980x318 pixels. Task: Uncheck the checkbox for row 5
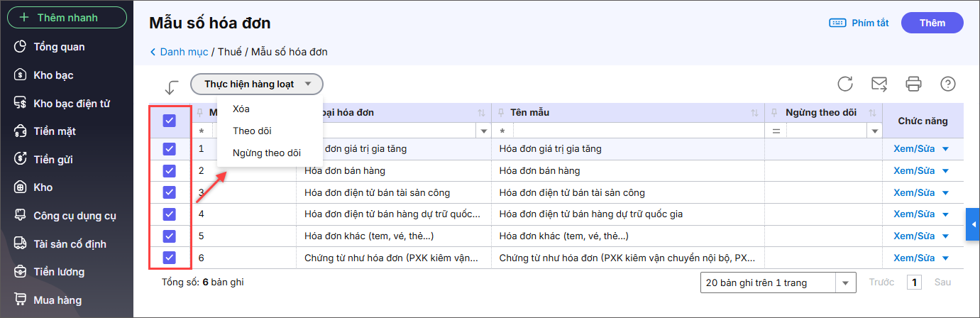pyautogui.click(x=169, y=236)
